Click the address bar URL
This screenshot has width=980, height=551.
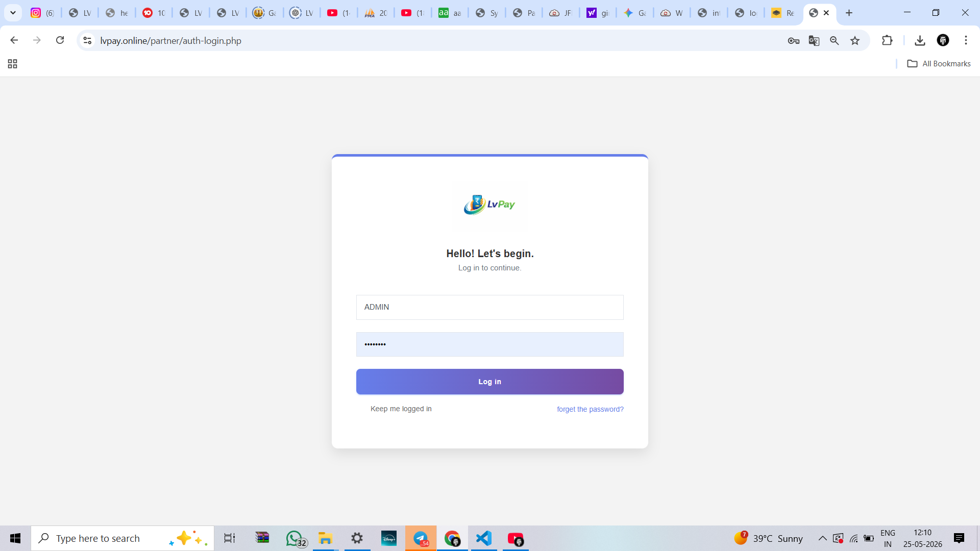click(x=170, y=41)
